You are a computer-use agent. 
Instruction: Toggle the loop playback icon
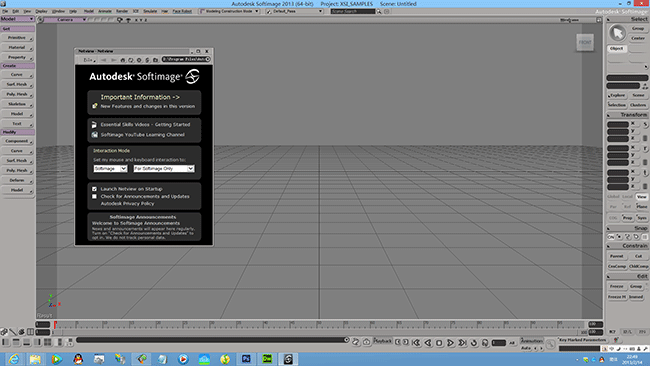pyautogui.click(x=474, y=343)
